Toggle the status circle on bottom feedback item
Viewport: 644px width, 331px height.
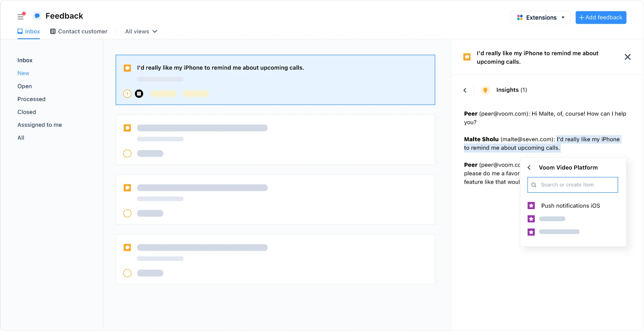click(x=127, y=273)
